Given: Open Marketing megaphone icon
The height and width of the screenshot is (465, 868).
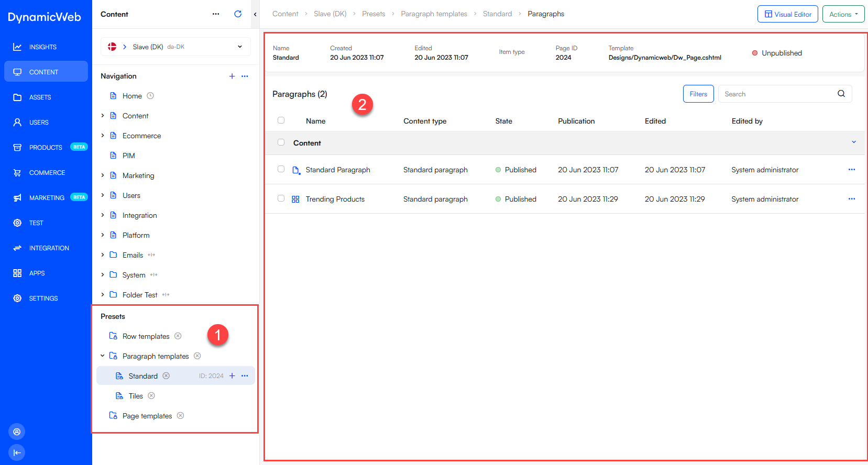Looking at the screenshot, I should [x=17, y=198].
